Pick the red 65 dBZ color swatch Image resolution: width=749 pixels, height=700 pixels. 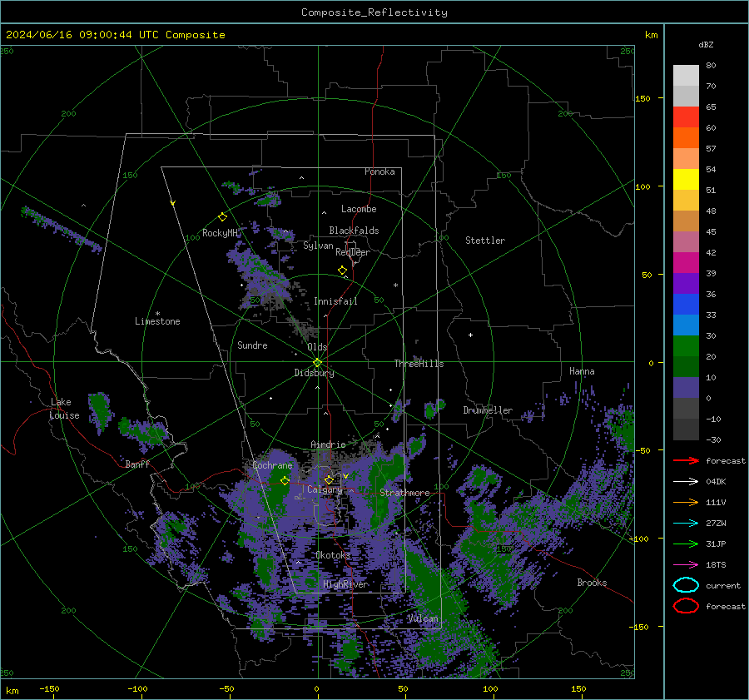(686, 117)
